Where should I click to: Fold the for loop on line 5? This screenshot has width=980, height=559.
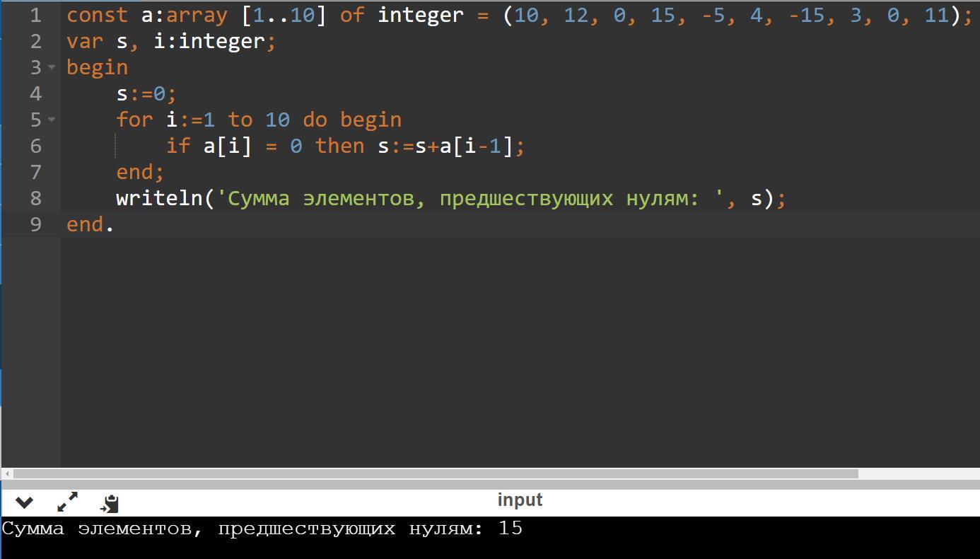coord(52,120)
